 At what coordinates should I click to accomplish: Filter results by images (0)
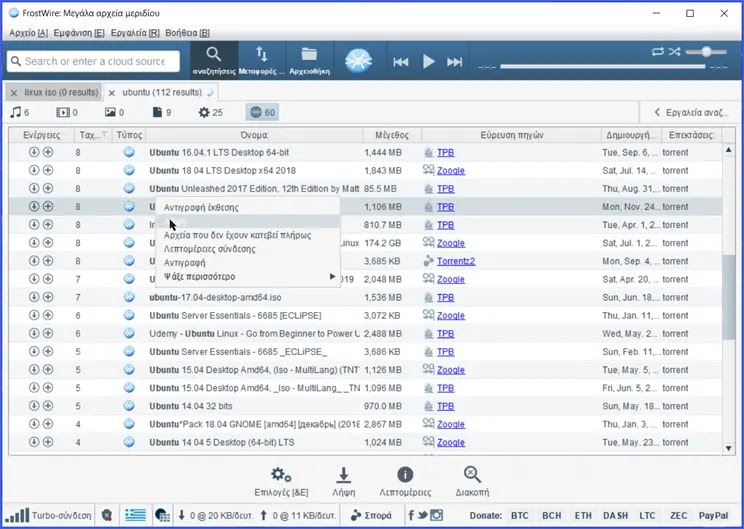[114, 112]
